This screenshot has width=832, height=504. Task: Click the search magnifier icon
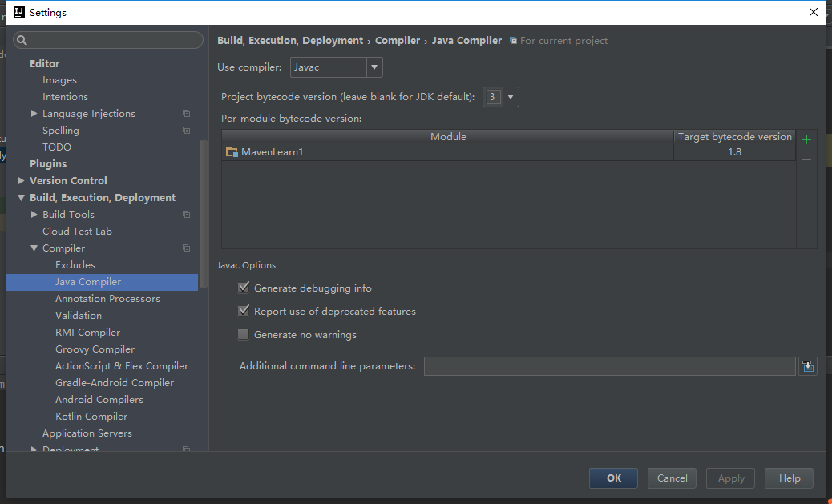(22, 40)
